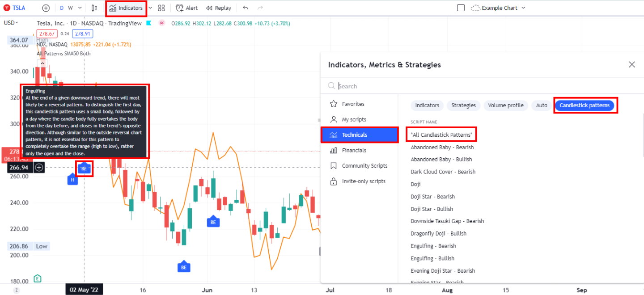Choose 'Engulfing - Bullish' pattern
Viewport: 644px width, 295px height.
[432, 258]
